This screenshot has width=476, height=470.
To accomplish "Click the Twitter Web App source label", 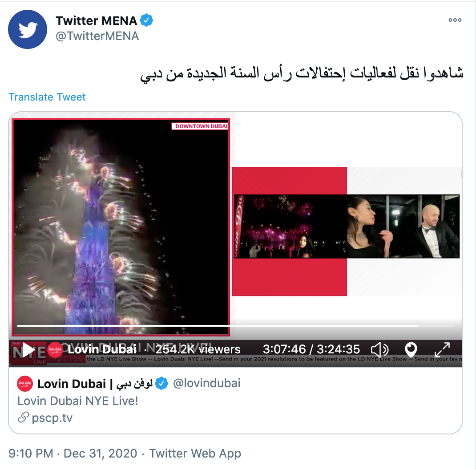I will tap(195, 453).
